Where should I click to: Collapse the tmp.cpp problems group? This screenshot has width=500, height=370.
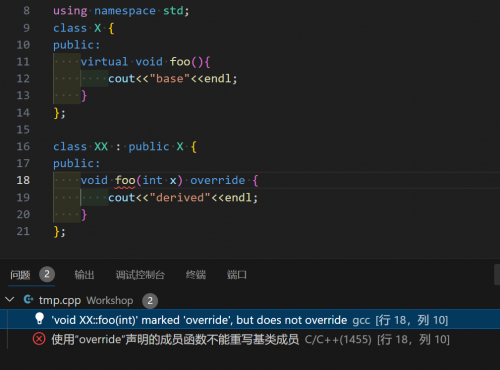[10, 299]
